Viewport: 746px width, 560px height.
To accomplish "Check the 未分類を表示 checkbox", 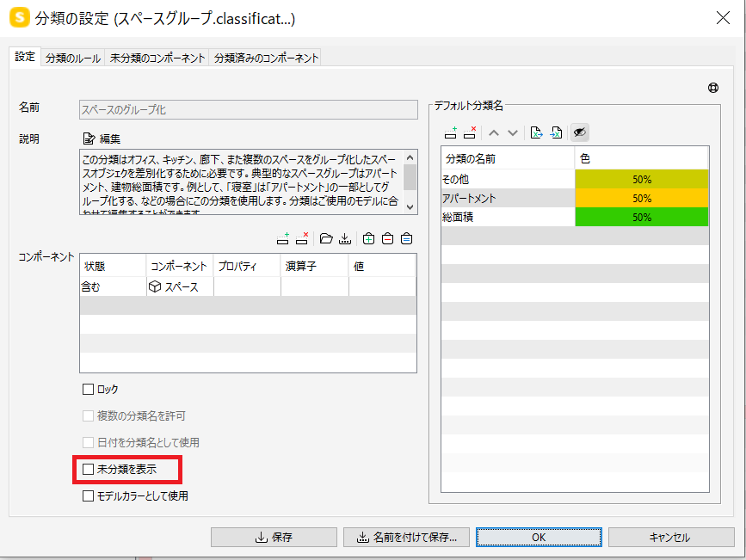I will pyautogui.click(x=88, y=469).
